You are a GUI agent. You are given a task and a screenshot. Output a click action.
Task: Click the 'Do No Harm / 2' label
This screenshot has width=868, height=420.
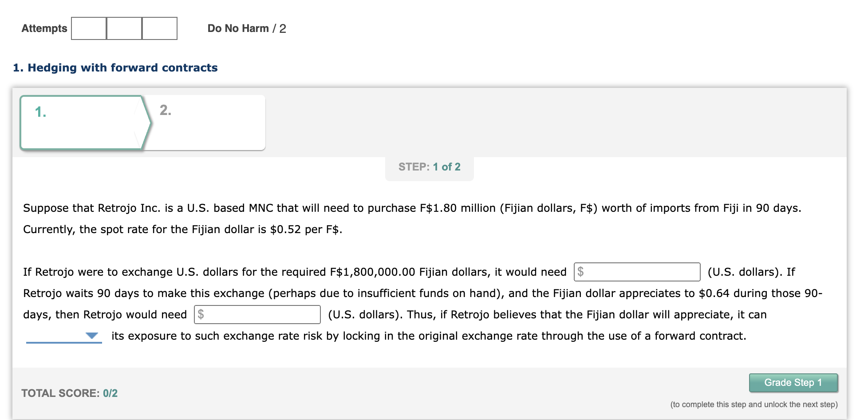click(247, 28)
